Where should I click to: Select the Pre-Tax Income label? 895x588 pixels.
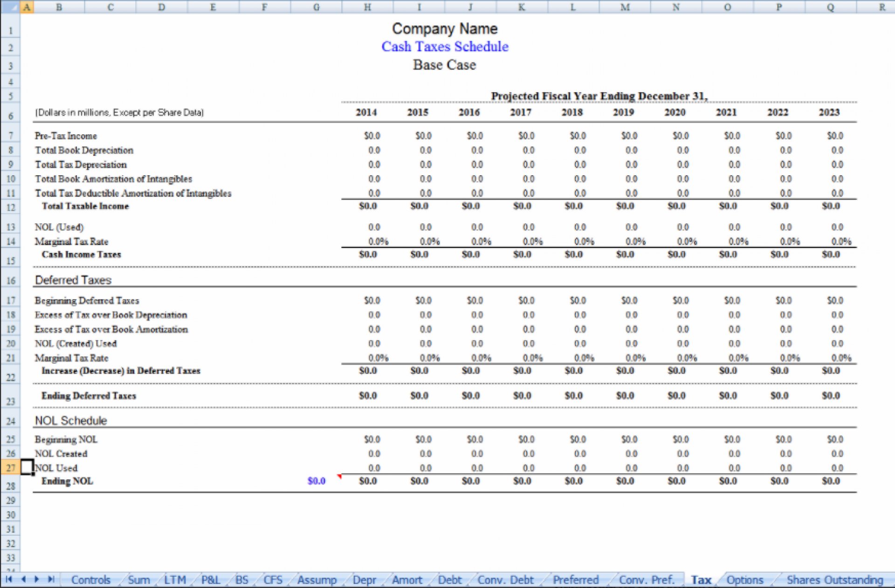click(x=66, y=136)
